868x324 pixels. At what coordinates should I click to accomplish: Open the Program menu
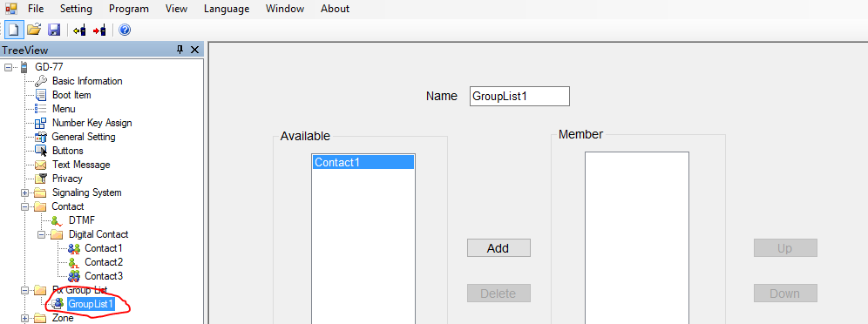[x=129, y=9]
